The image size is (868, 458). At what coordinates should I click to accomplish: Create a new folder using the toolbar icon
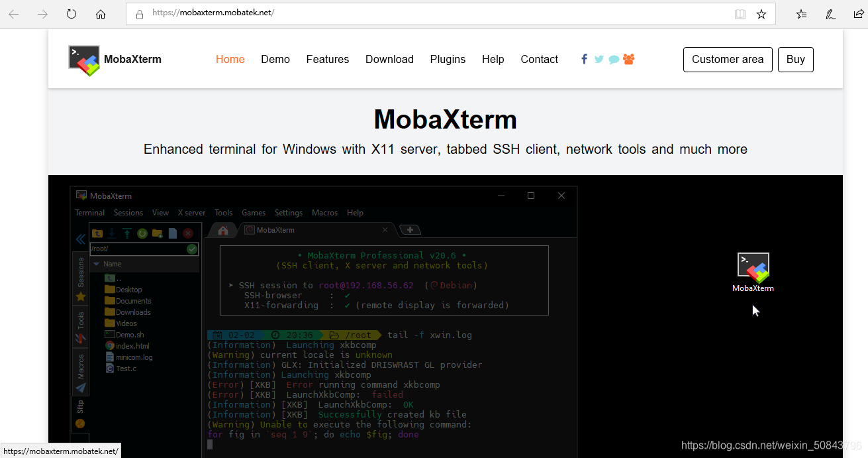click(157, 233)
